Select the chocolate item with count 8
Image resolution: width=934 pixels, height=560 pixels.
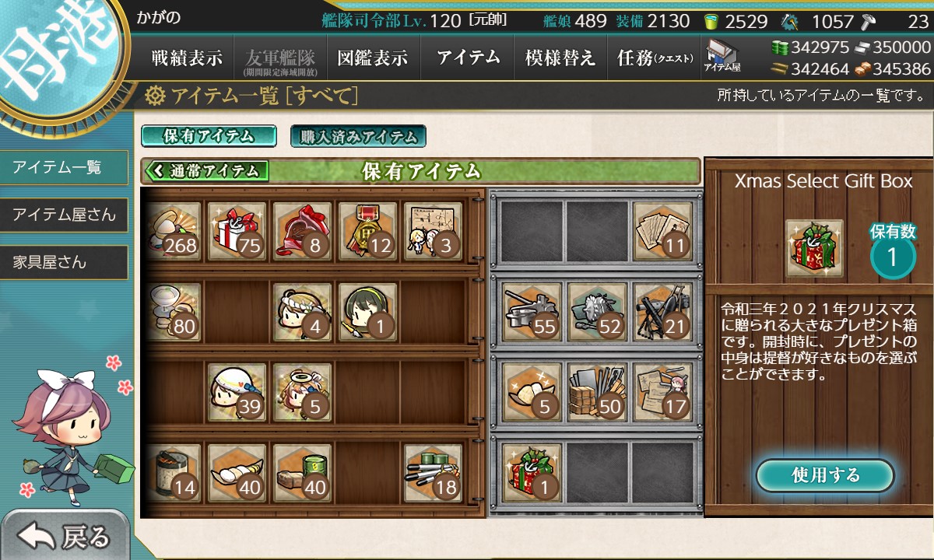pyautogui.click(x=302, y=231)
